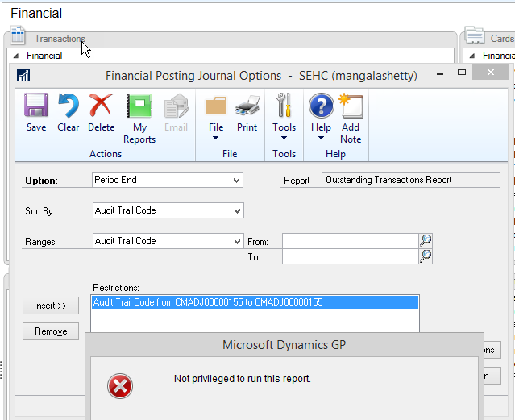Open lookup magnifier for From field
This screenshot has width=515, height=420.
(x=426, y=241)
